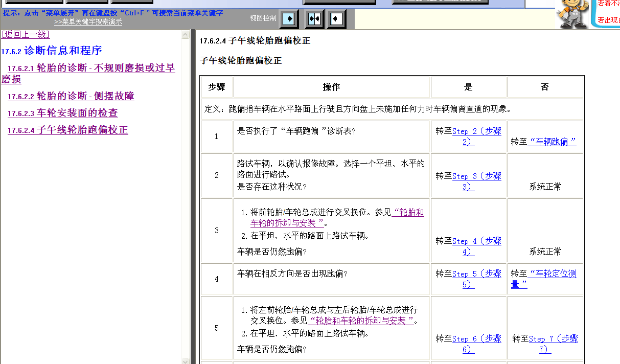Open 17.6.2.3 车轮安装面的检查
The image size is (620, 364).
pos(63,113)
